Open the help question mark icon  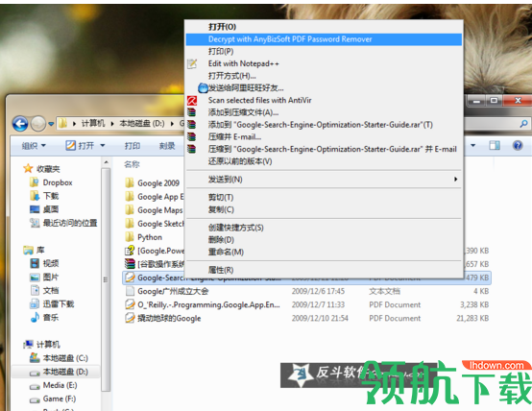tap(518, 146)
